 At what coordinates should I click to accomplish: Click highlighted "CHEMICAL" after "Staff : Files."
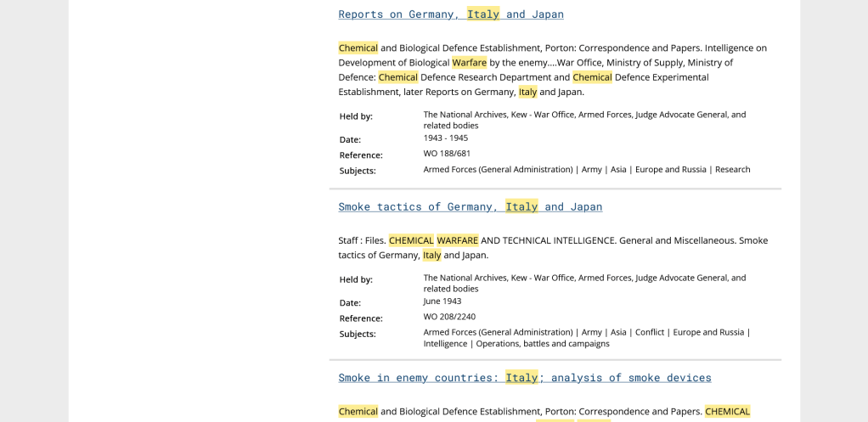(411, 240)
